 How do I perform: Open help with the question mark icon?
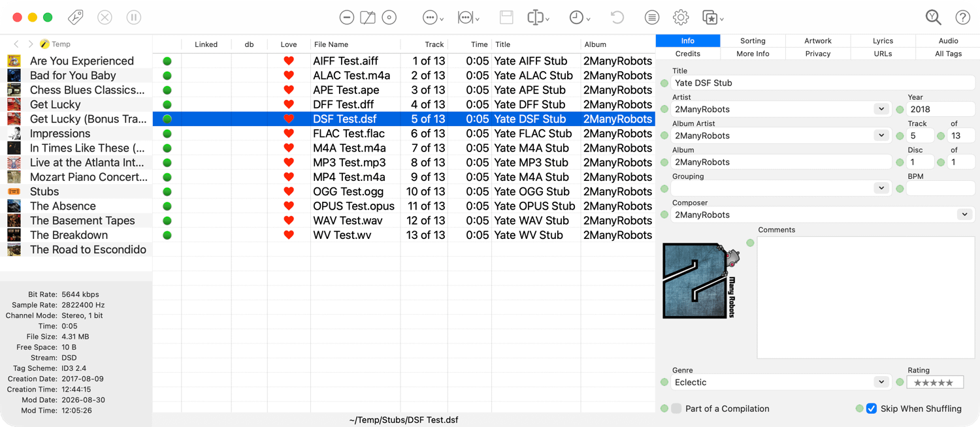click(x=962, y=18)
